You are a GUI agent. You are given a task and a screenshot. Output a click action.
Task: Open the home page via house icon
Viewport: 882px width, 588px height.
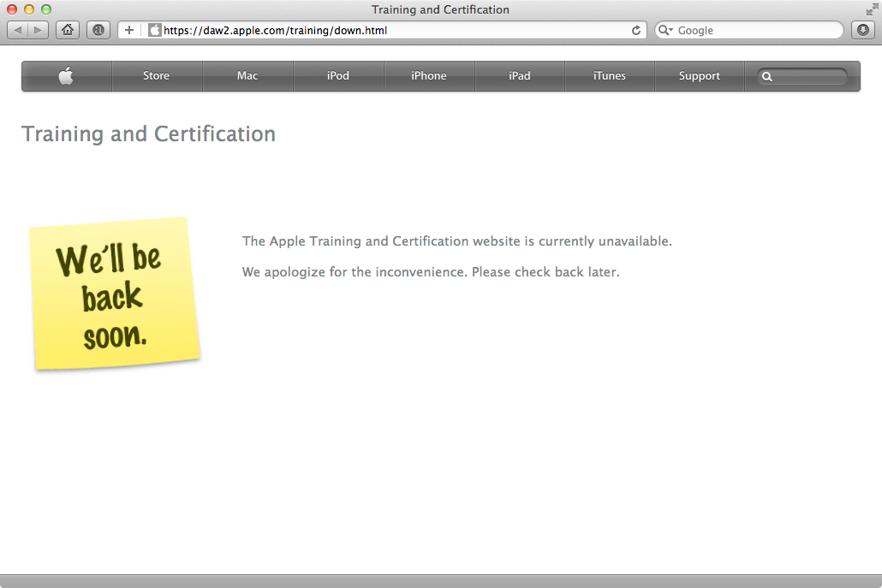pyautogui.click(x=68, y=30)
